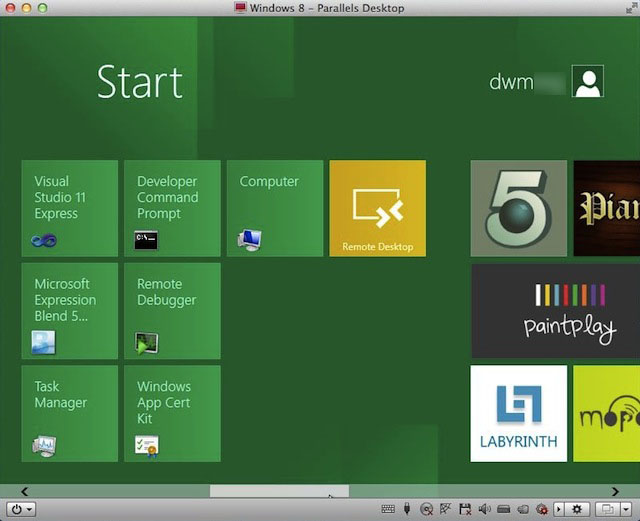Open the paintplay app tile

556,311
